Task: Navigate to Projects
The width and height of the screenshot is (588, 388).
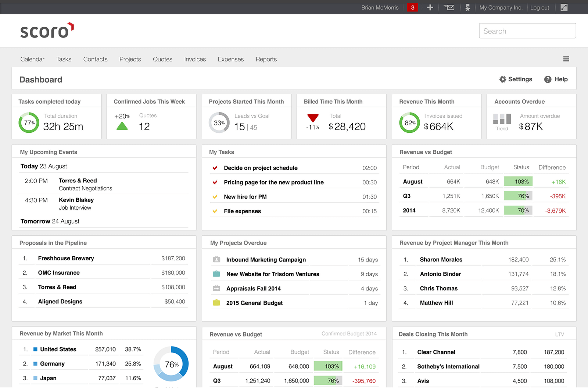Action: pos(130,59)
